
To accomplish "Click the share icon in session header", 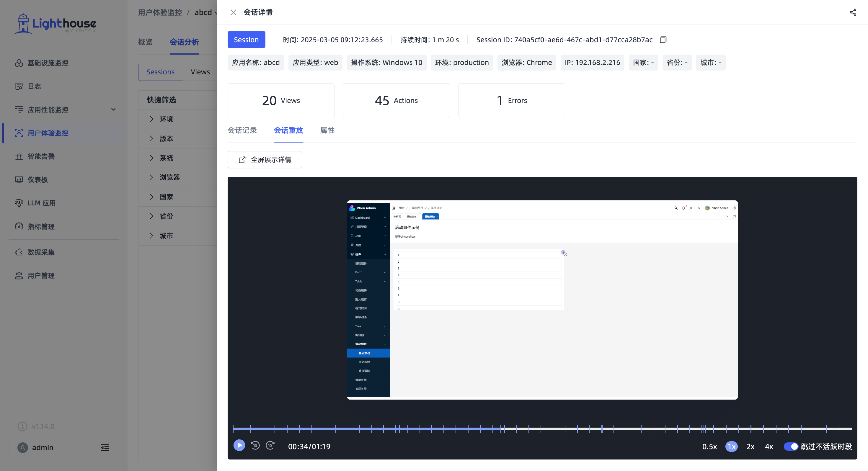I will coord(853,12).
